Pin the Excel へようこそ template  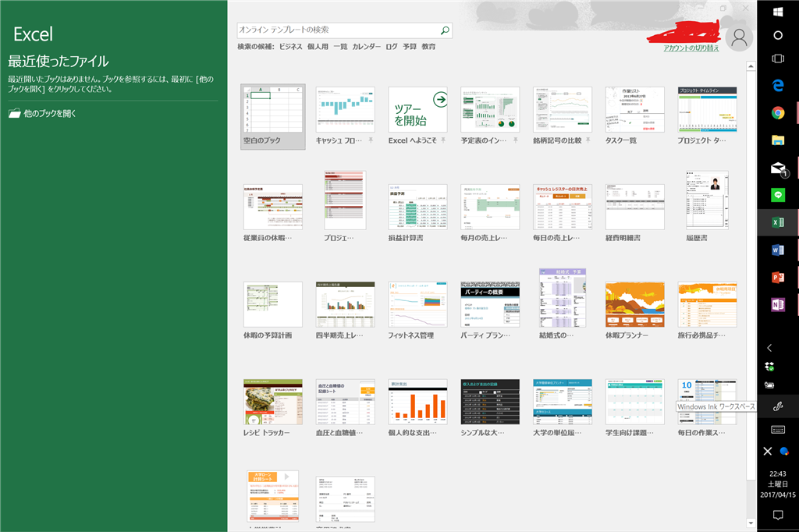(x=443, y=140)
